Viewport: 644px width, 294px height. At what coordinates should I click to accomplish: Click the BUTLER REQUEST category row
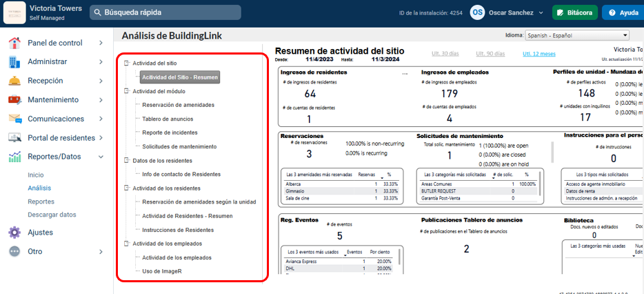click(x=478, y=191)
